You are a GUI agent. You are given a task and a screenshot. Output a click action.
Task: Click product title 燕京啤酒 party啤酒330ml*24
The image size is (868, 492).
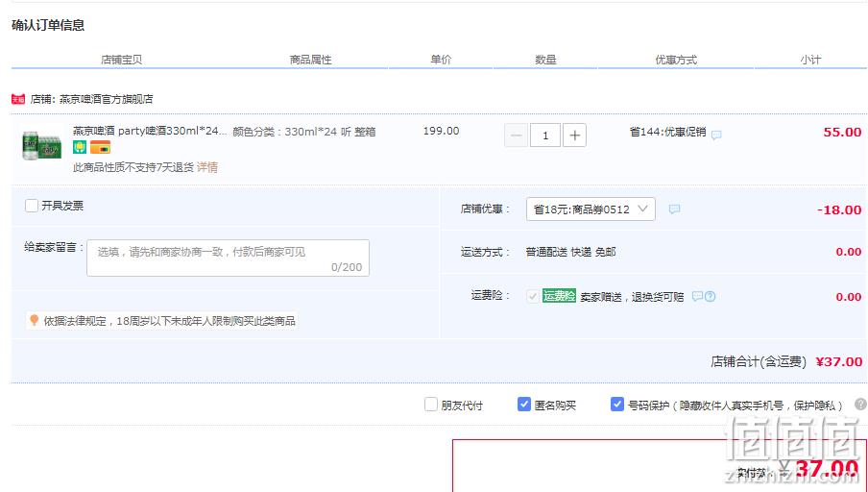click(x=150, y=131)
